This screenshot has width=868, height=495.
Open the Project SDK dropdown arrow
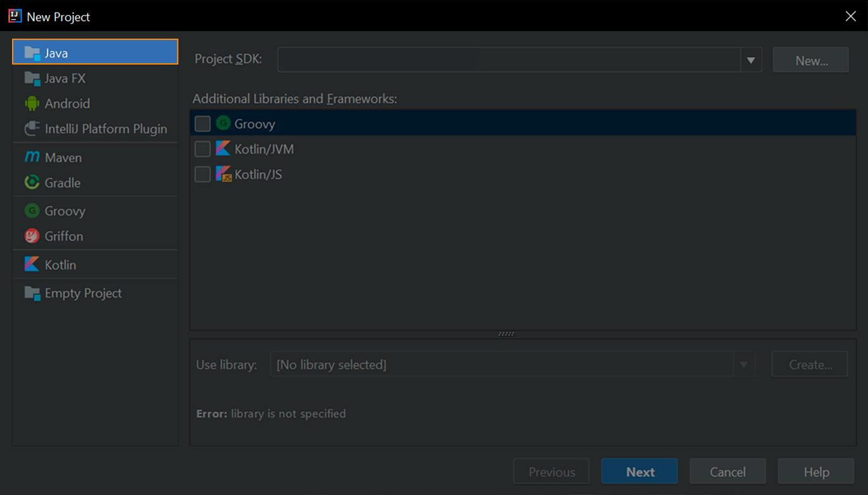click(x=750, y=60)
